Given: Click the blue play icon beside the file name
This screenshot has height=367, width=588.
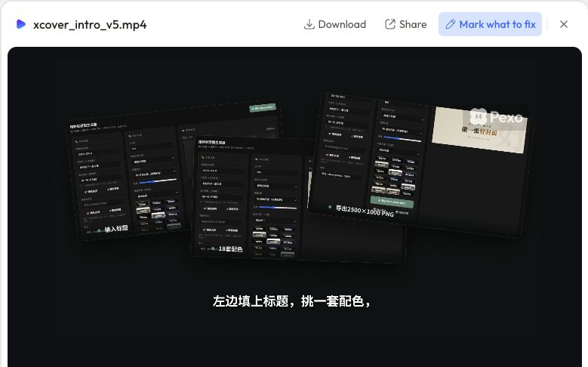Looking at the screenshot, I should point(21,24).
